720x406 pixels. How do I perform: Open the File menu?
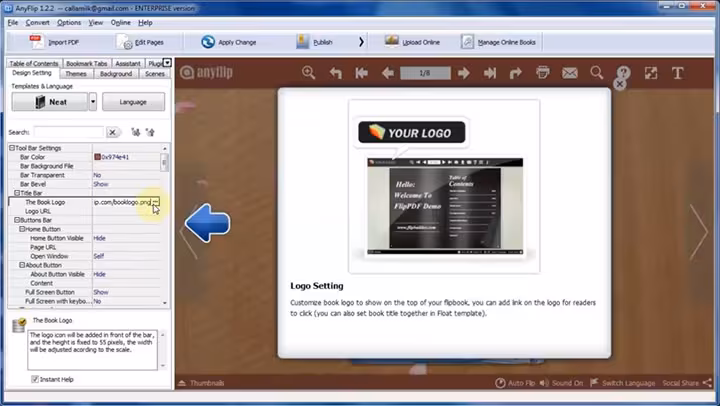coord(13,23)
